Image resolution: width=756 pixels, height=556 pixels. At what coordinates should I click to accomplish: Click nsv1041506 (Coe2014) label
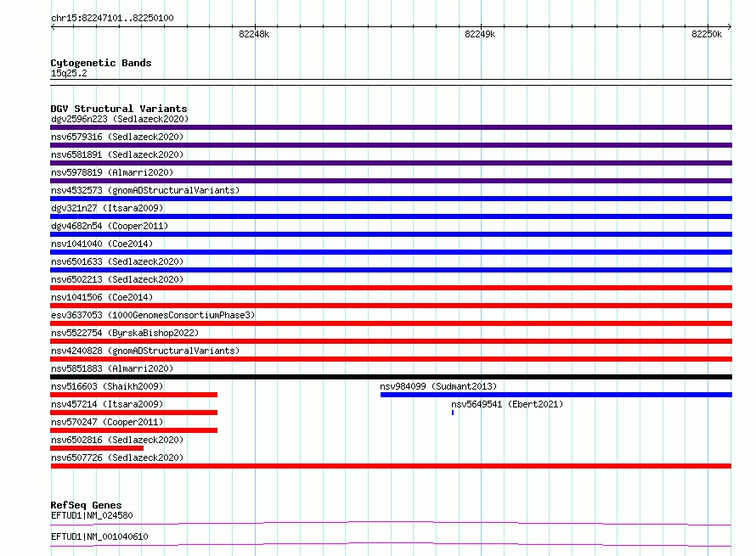point(102,297)
